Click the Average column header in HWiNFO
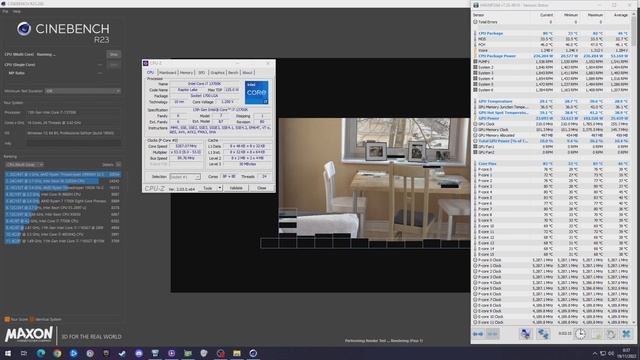 tap(620, 15)
